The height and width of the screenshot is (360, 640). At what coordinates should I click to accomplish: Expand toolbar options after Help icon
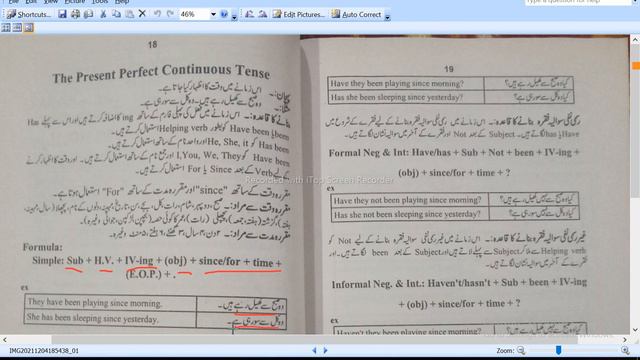click(x=234, y=16)
